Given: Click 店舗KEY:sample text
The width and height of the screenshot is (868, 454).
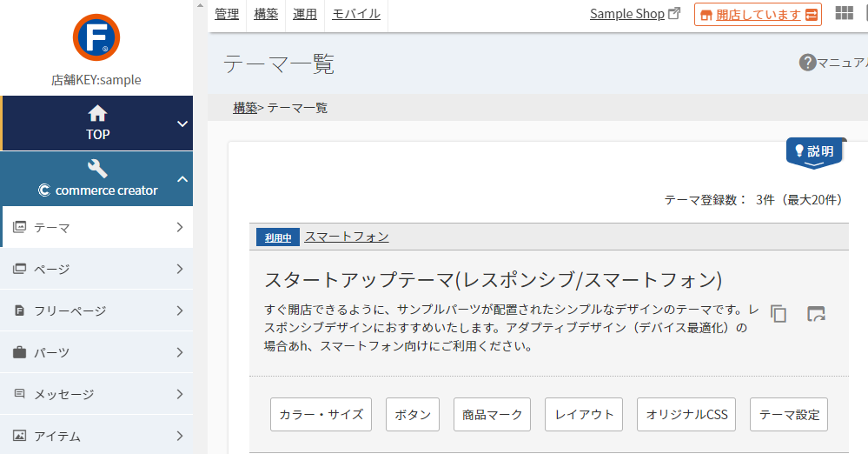Looking at the screenshot, I should [x=96, y=80].
